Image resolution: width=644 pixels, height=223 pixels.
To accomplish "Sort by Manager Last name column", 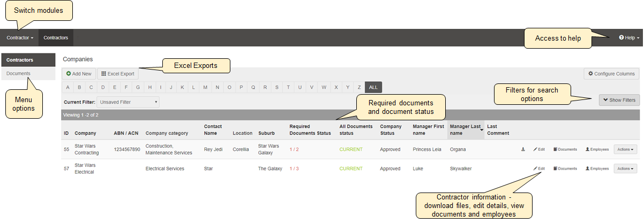I will pos(465,129).
